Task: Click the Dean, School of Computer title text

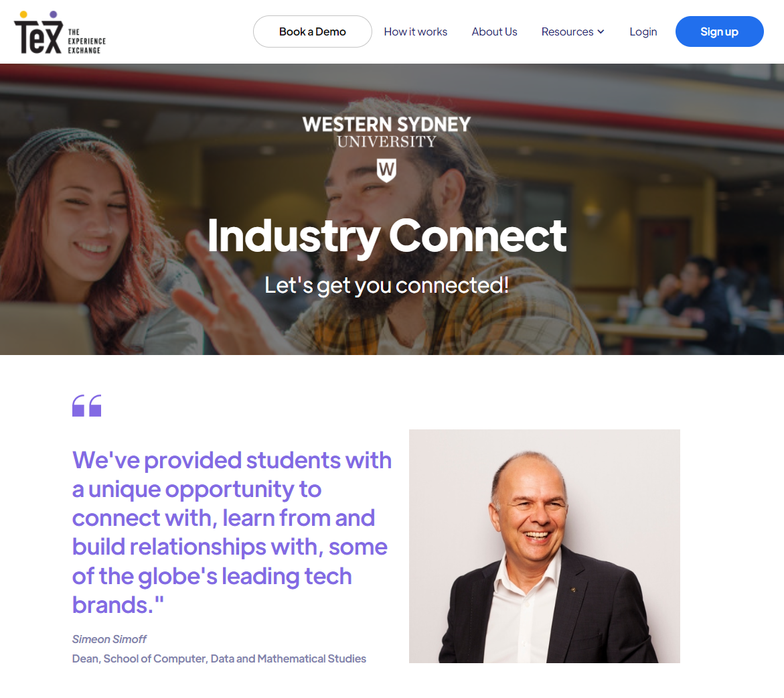Action: pyautogui.click(x=219, y=658)
